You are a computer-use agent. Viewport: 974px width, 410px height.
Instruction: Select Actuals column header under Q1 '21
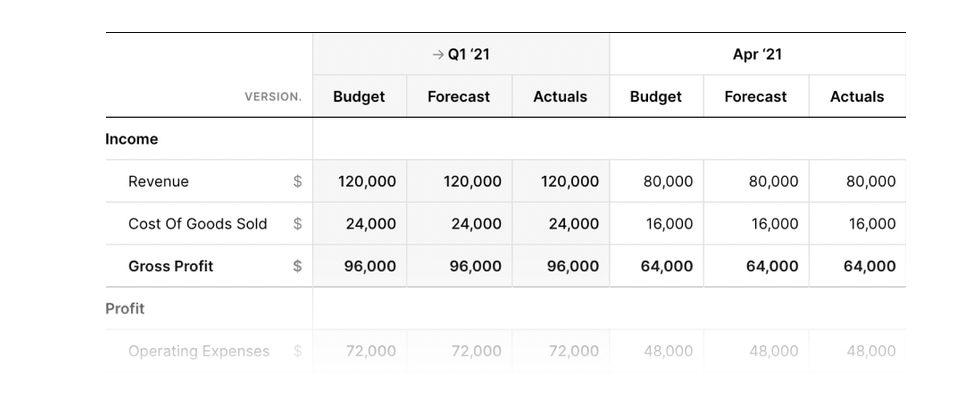[561, 96]
